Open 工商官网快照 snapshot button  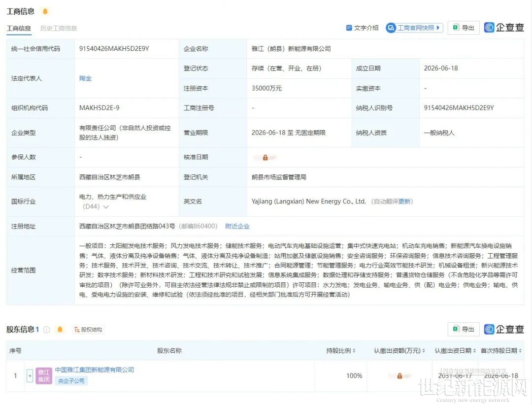414,28
